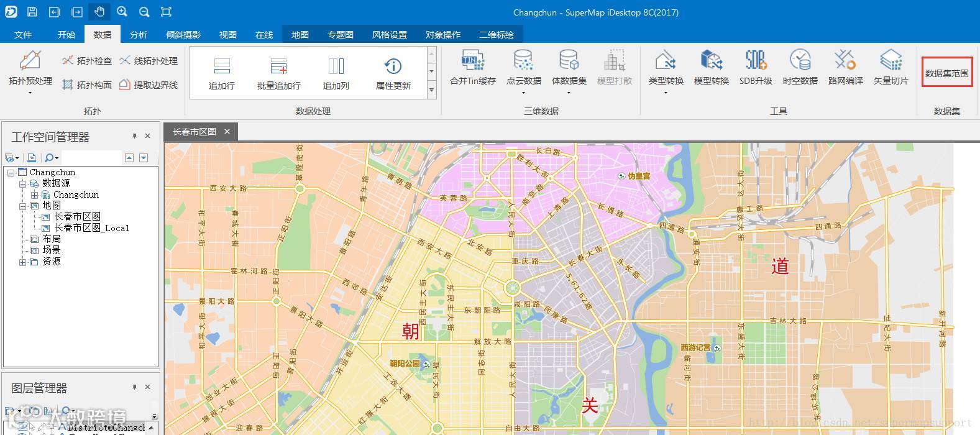Open 拓扑预处理 topology preprocessing tool
Viewport: 980px width, 435px height.
tap(30, 68)
